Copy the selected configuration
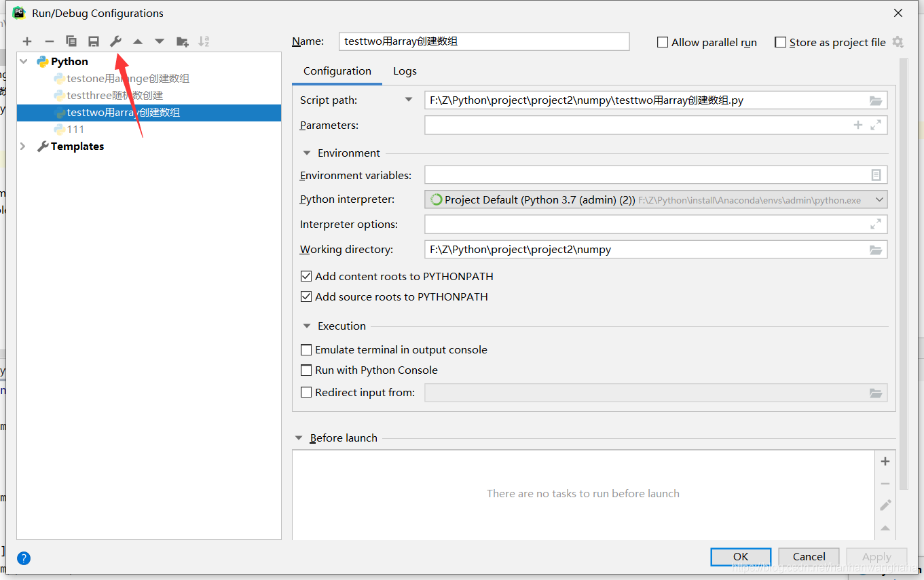Screen dimensions: 924x580 coord(71,42)
